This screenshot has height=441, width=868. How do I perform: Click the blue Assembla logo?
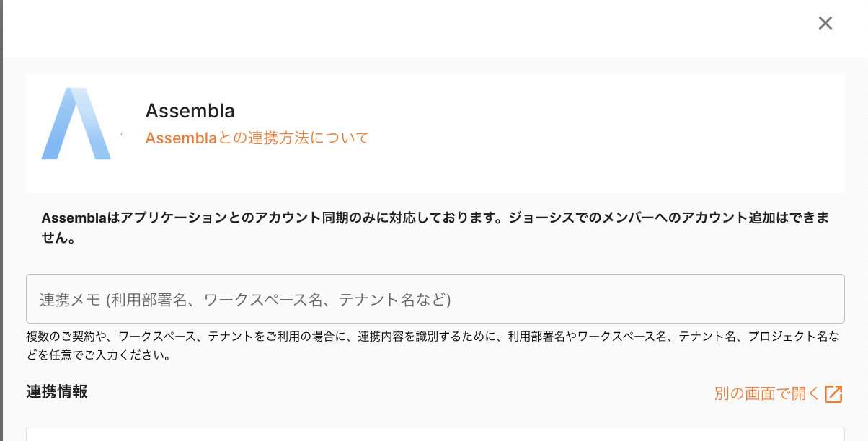(x=76, y=124)
